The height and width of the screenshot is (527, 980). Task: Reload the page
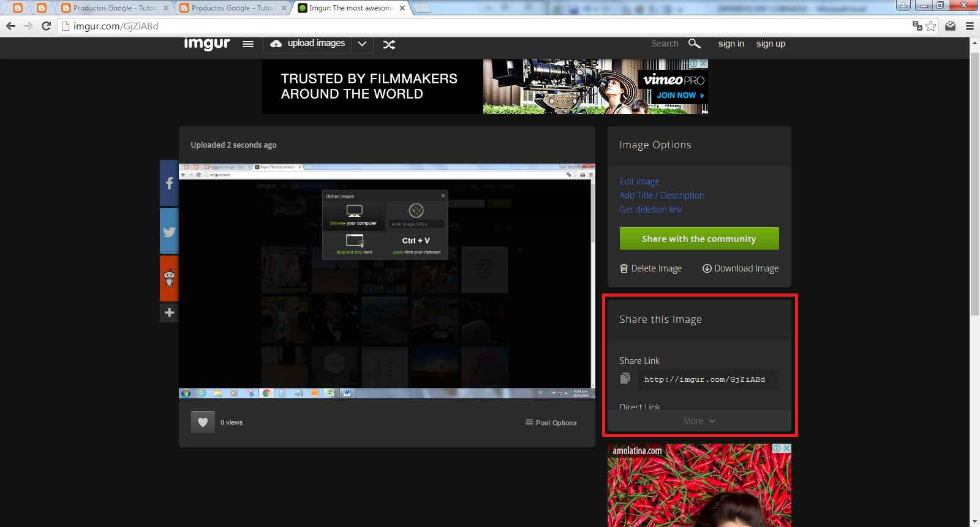tap(46, 26)
